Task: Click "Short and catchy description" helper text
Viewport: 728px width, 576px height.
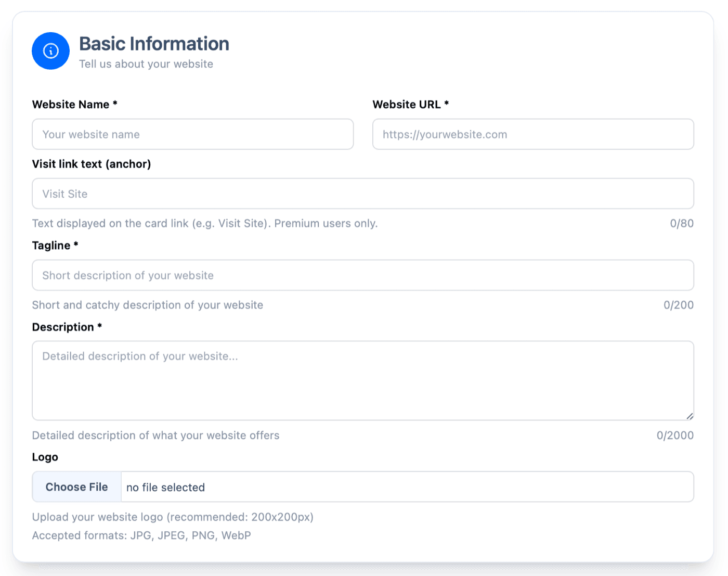Action: pyautogui.click(x=148, y=305)
